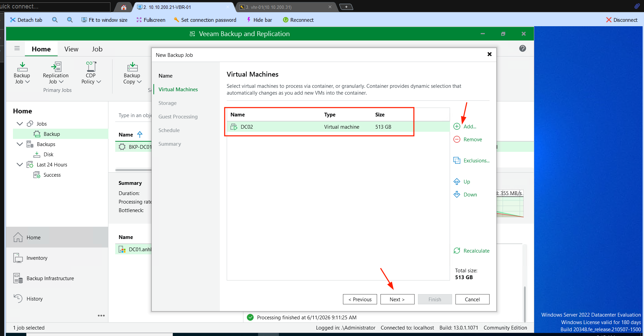
Task: Click the Up arrow icon
Action: (457, 181)
